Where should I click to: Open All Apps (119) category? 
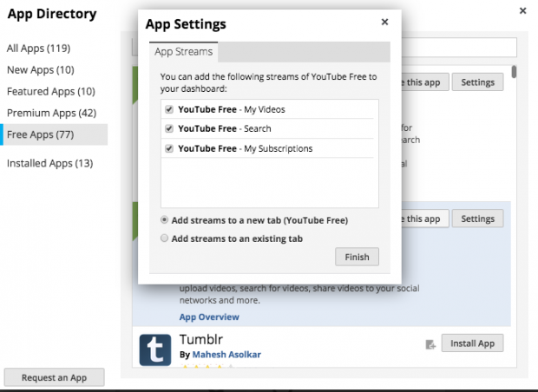38,48
